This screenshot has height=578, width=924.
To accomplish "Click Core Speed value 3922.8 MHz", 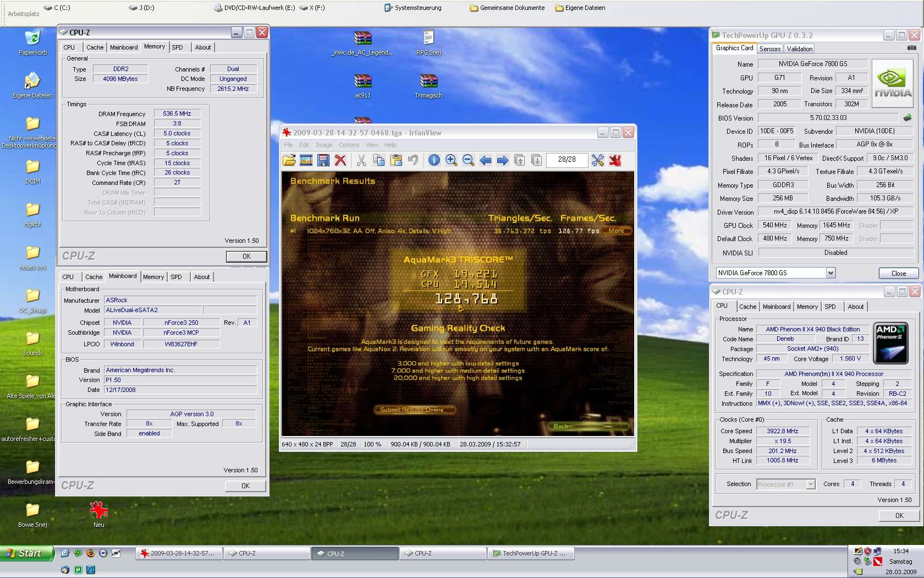I will coord(783,431).
